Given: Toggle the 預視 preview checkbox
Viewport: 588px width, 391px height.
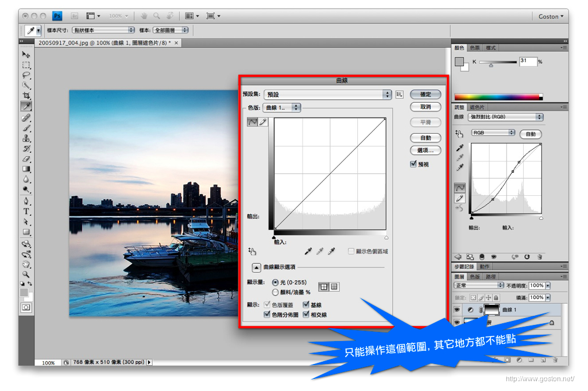Looking at the screenshot, I should (413, 164).
